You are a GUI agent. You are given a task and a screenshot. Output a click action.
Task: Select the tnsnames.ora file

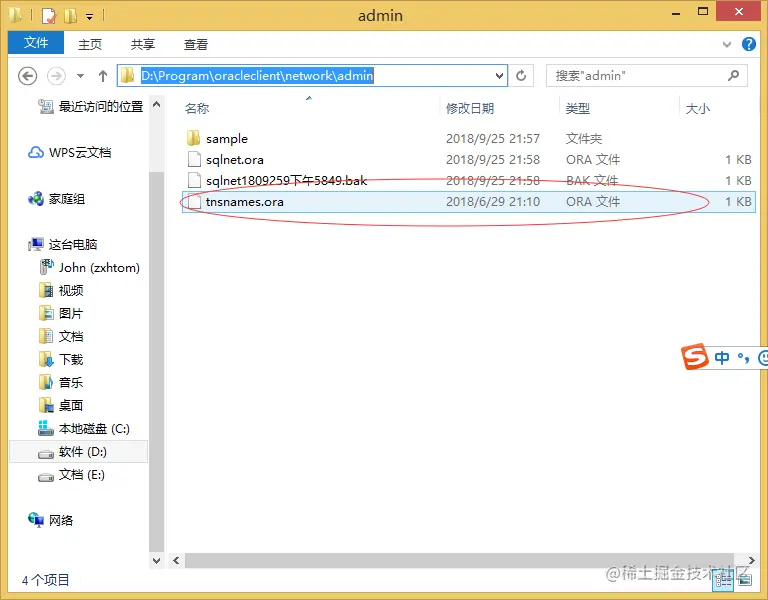coord(468,202)
